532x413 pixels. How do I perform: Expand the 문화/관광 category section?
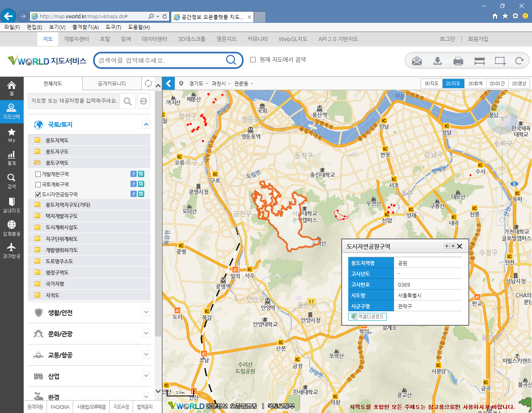tap(146, 333)
